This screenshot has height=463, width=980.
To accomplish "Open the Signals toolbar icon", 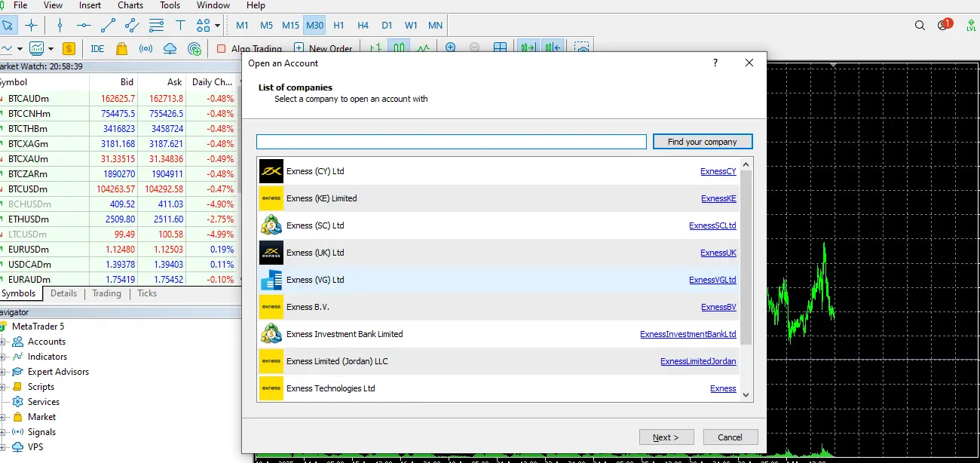I will [145, 49].
